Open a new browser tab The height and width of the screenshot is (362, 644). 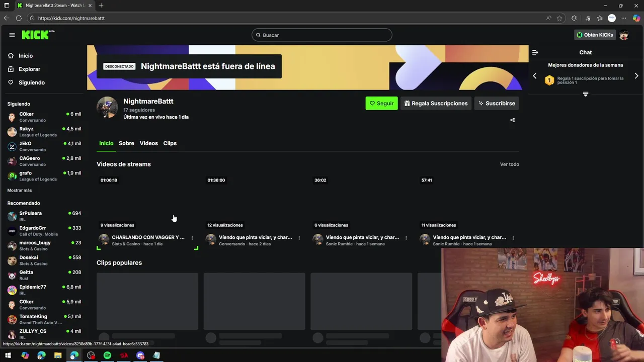coord(101,6)
